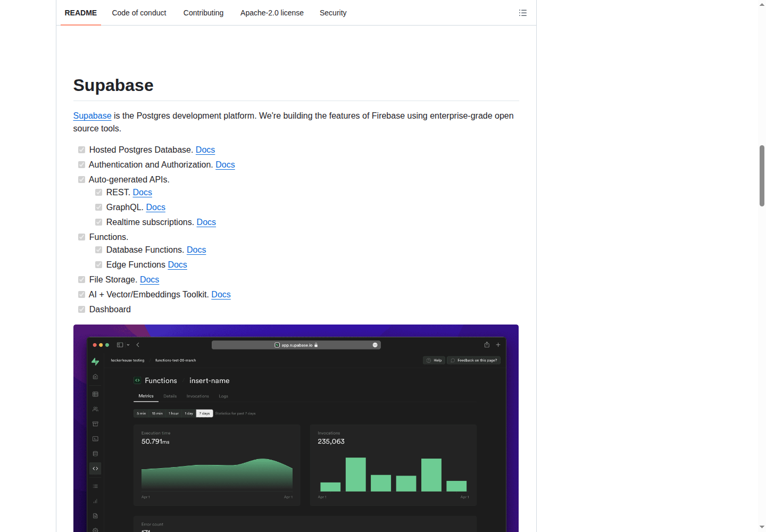
Task: Toggle the GraphQL checkbox
Action: pyautogui.click(x=99, y=207)
